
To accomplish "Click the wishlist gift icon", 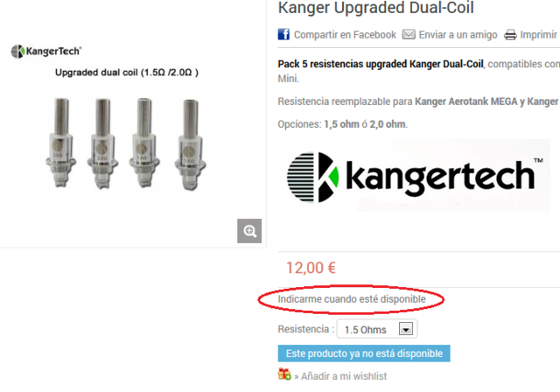I will (x=284, y=374).
